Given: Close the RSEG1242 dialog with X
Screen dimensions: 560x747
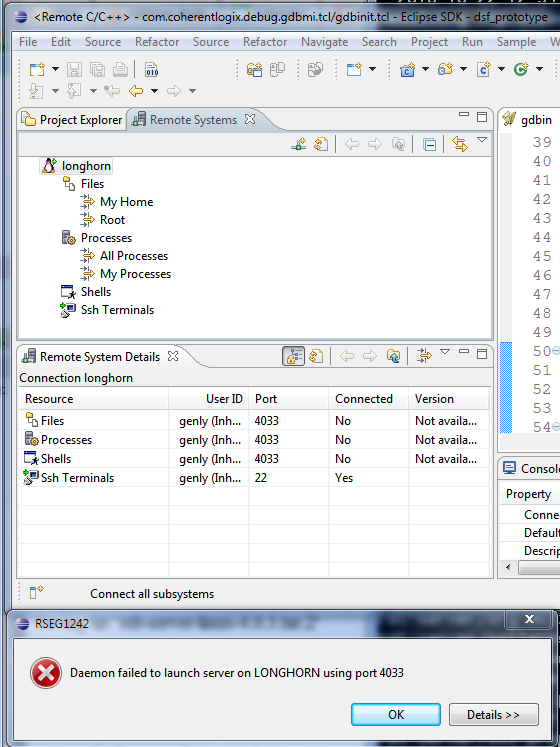Looking at the screenshot, I should [x=529, y=619].
